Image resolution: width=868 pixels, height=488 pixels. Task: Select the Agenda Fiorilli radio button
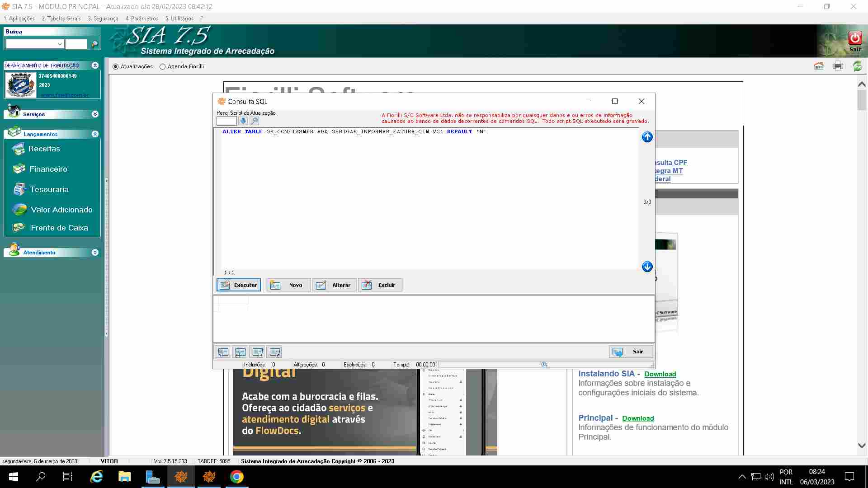click(163, 66)
